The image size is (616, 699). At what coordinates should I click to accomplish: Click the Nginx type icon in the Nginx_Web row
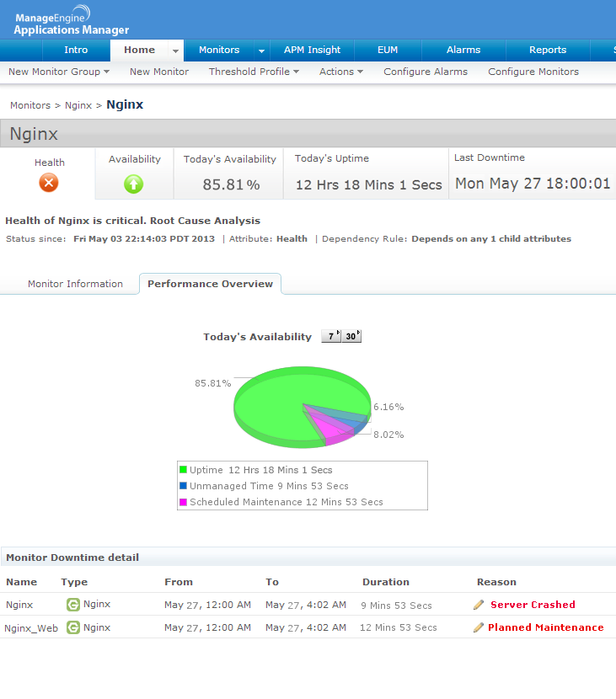tap(73, 627)
